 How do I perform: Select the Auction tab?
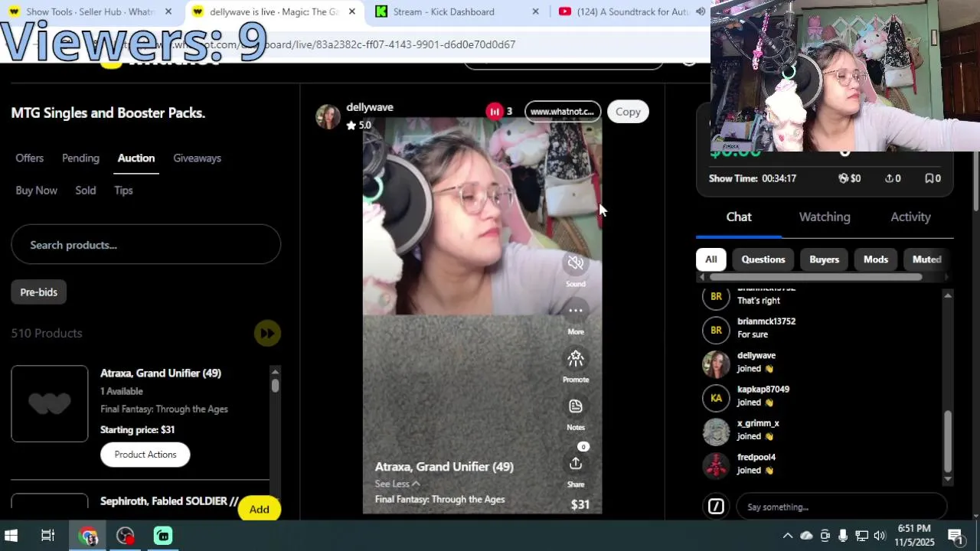coord(136,158)
